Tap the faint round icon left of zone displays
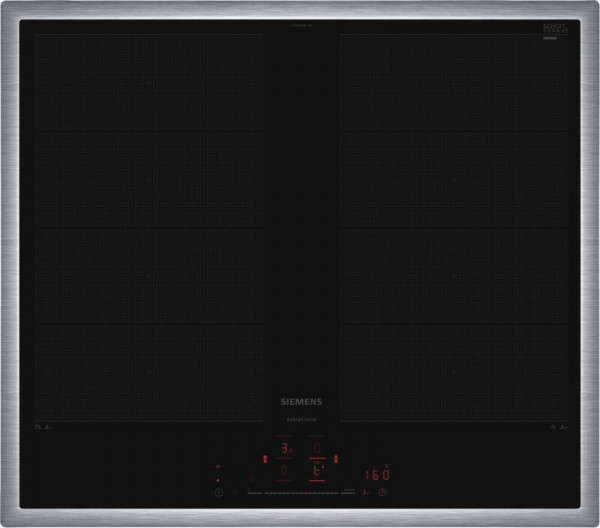The image size is (600, 528). coord(252,477)
